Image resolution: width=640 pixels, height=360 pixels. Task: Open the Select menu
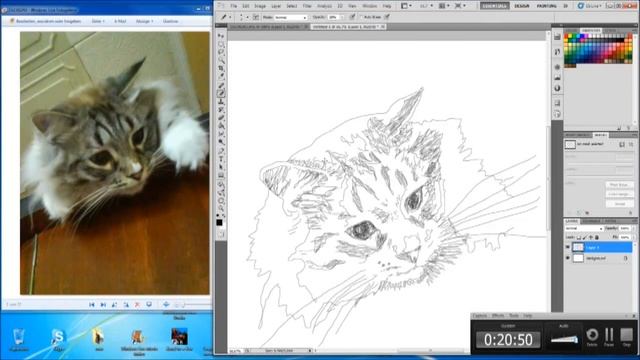tap(291, 6)
